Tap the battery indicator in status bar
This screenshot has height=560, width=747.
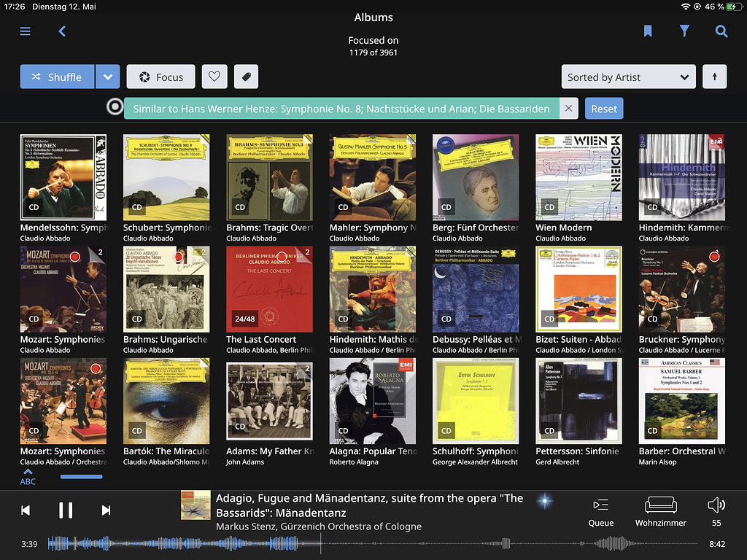(x=735, y=7)
